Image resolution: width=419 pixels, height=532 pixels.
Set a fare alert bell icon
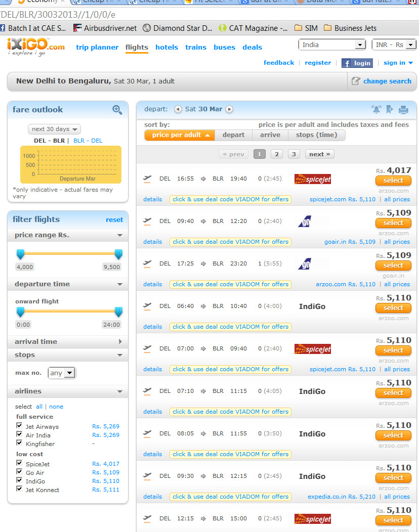pyautogui.click(x=376, y=109)
